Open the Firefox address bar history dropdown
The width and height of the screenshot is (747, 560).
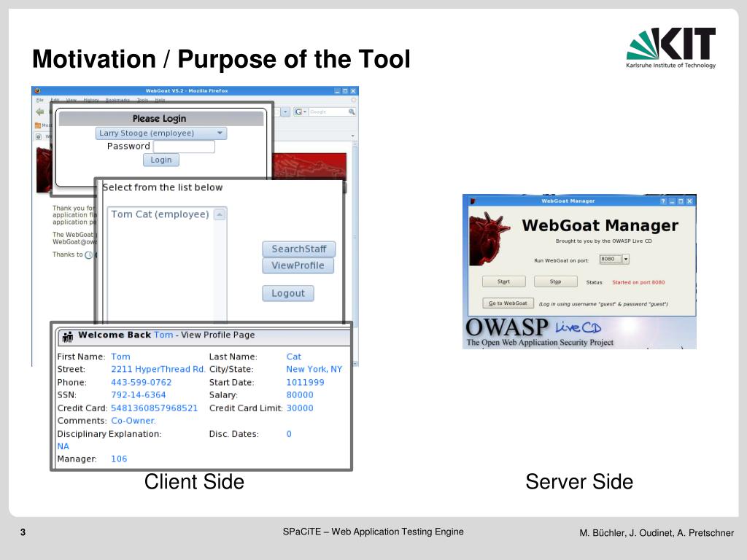[x=285, y=112]
